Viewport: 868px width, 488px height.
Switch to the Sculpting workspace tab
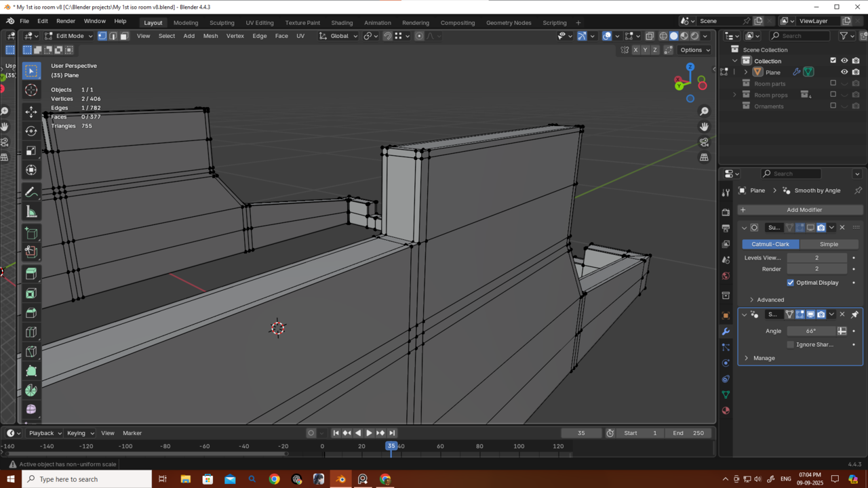click(222, 22)
